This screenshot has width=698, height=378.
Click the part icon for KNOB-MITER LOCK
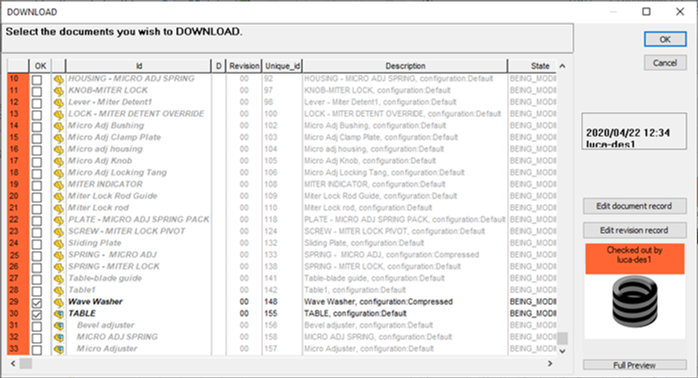[x=58, y=91]
